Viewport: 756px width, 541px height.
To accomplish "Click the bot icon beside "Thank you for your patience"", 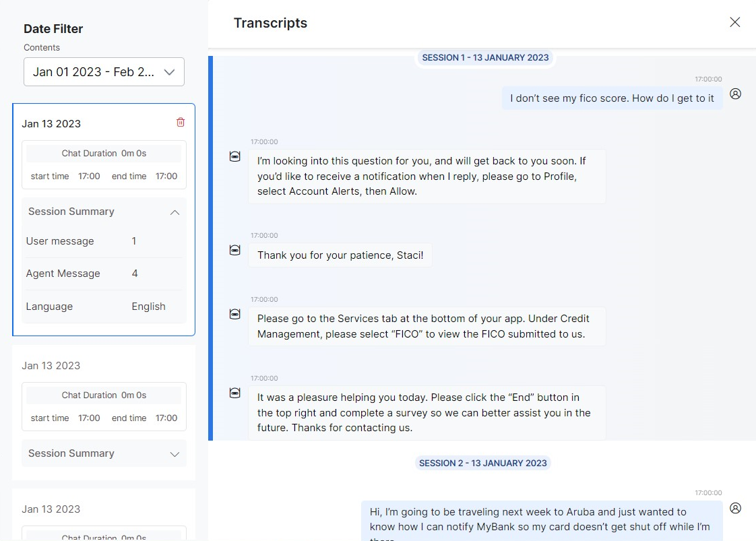I will coord(235,250).
